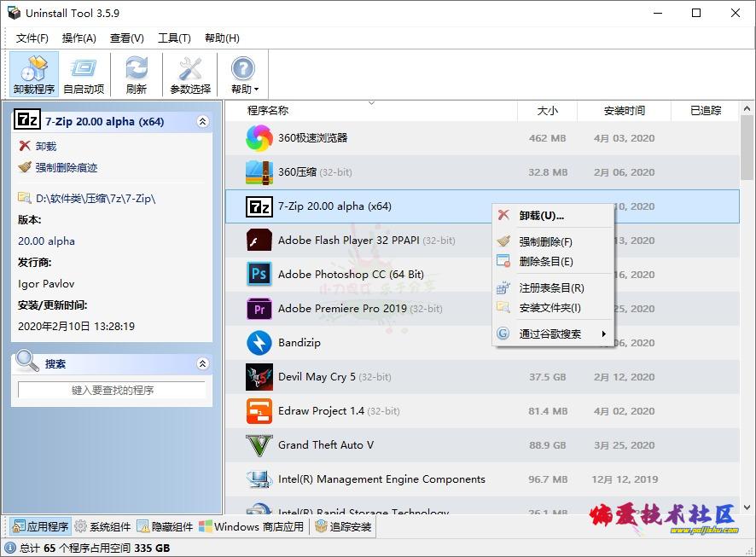Select the 360压缩 icon in the list
Viewport: 756px width, 557px height.
(x=259, y=172)
